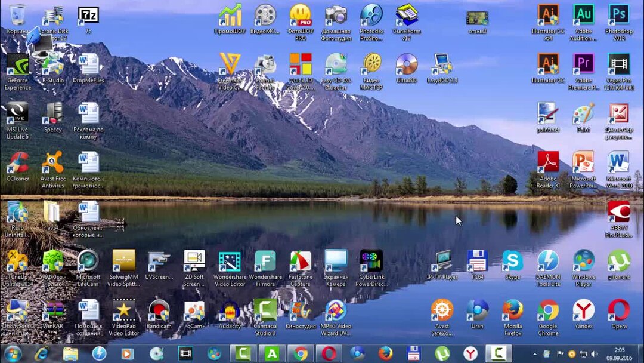Image resolution: width=644 pixels, height=363 pixels.
Task: Open Adobe Reader XI shortcut
Action: pyautogui.click(x=548, y=170)
